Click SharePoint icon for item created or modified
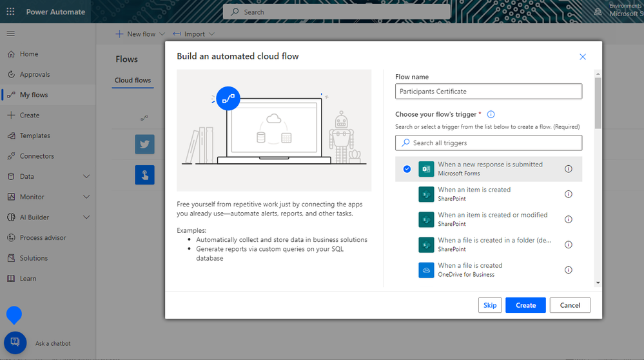This screenshot has width=644, height=360. (x=426, y=219)
